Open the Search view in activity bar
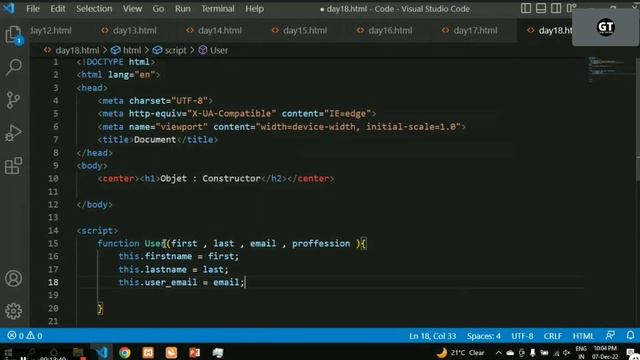 13,67
